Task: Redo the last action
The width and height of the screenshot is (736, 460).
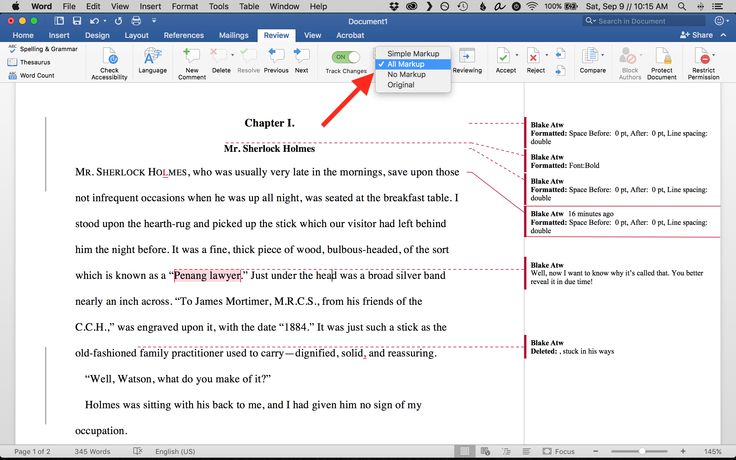Action: pyautogui.click(x=118, y=21)
